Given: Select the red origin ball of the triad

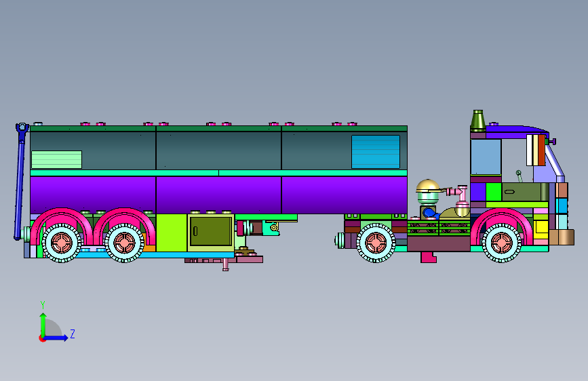Looking at the screenshot, I should tap(41, 339).
